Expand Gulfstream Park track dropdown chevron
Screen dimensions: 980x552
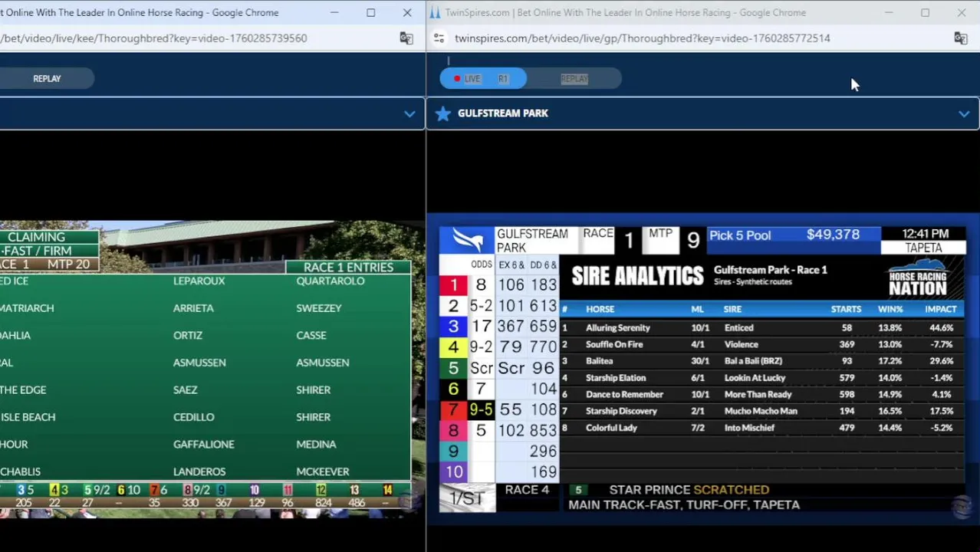[964, 113]
